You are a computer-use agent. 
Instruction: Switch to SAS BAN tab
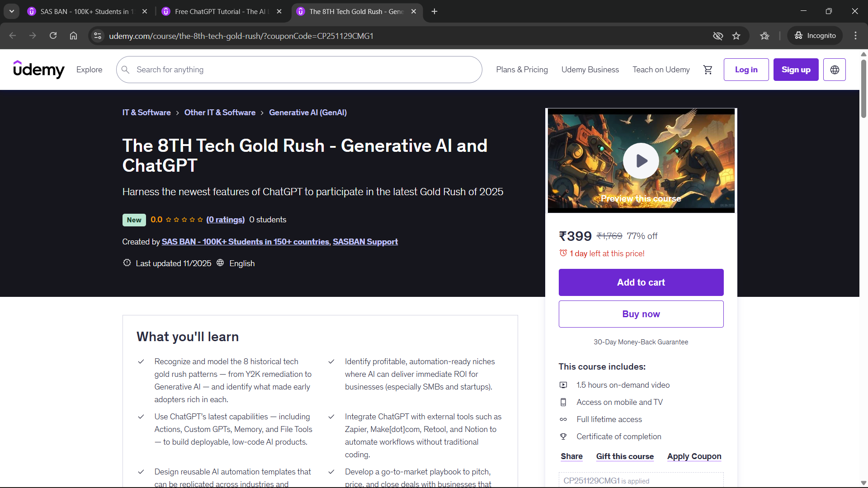click(86, 11)
